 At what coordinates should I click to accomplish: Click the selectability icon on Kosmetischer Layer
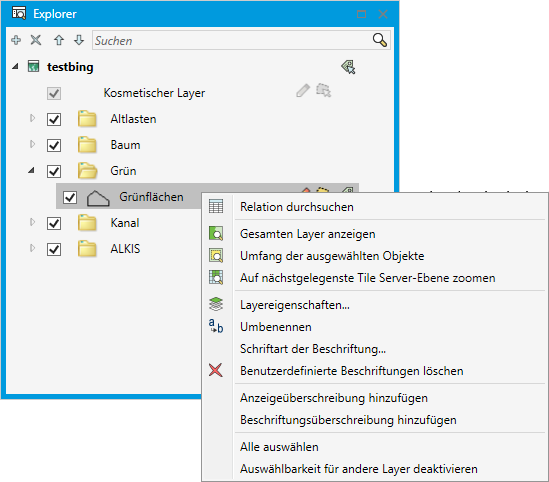tap(324, 91)
